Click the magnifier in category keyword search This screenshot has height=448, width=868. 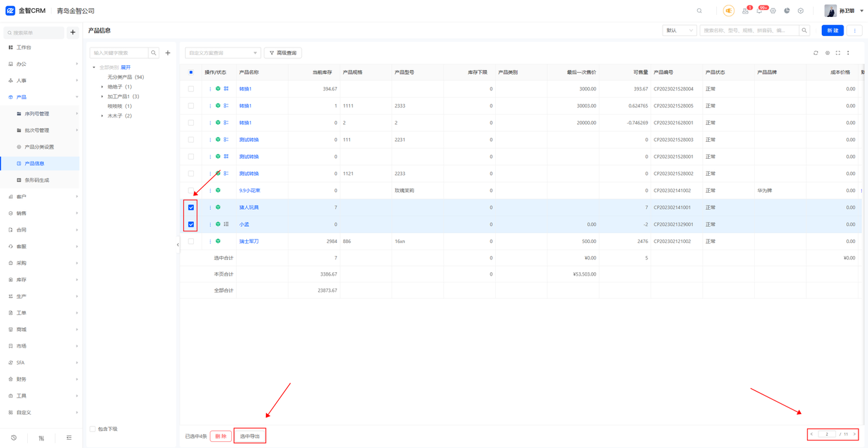tap(154, 52)
